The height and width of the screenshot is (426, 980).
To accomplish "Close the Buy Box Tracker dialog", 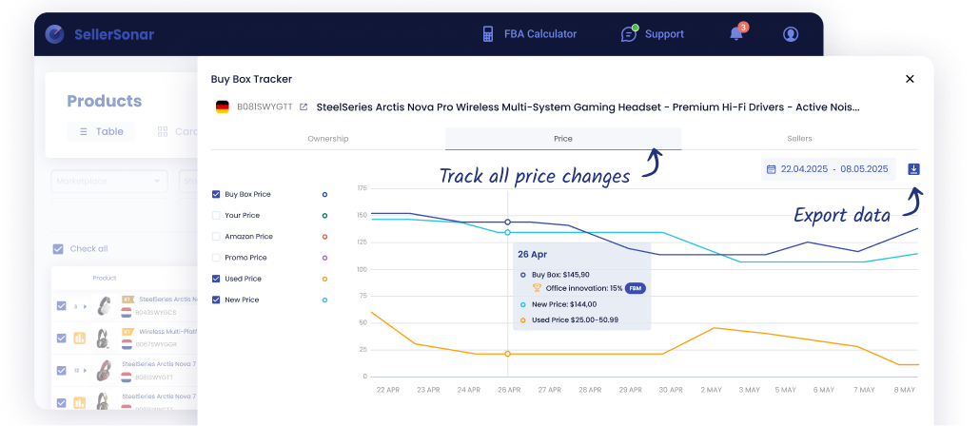I will pos(910,79).
